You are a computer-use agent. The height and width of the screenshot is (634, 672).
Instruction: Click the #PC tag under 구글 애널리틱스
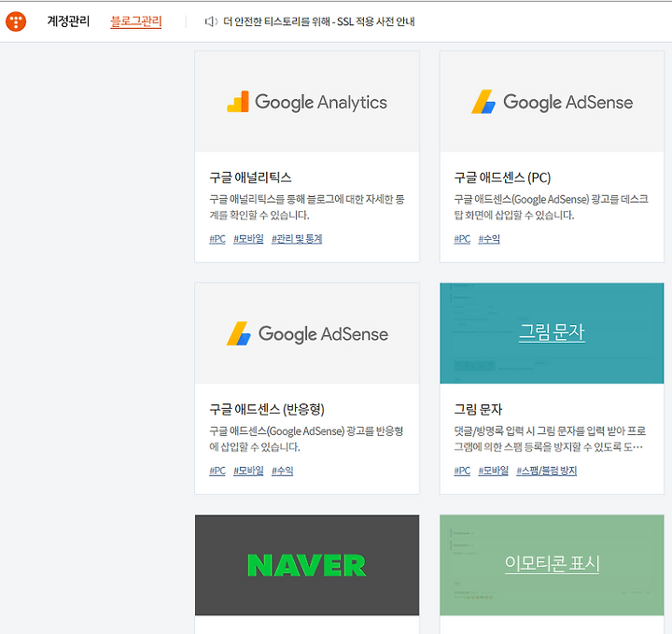click(217, 239)
